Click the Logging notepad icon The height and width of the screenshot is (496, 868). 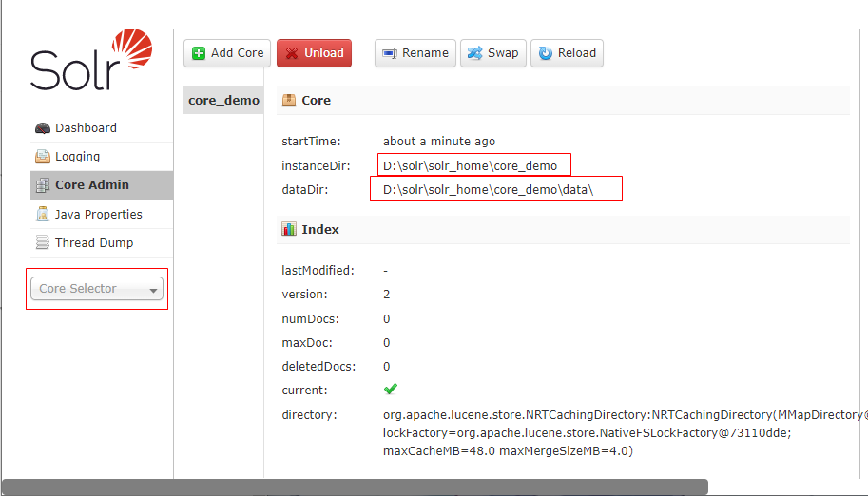click(x=43, y=157)
